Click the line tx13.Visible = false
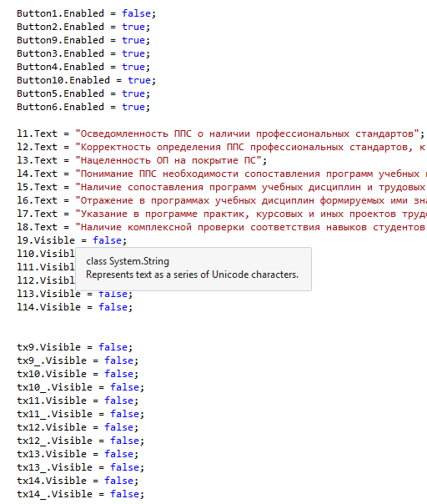 click(78, 454)
